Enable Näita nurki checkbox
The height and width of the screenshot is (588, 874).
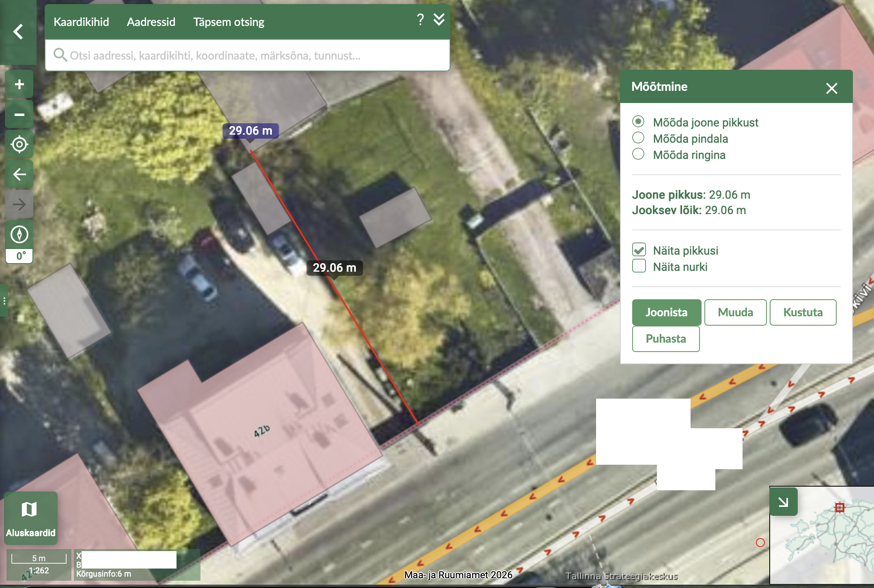[639, 266]
